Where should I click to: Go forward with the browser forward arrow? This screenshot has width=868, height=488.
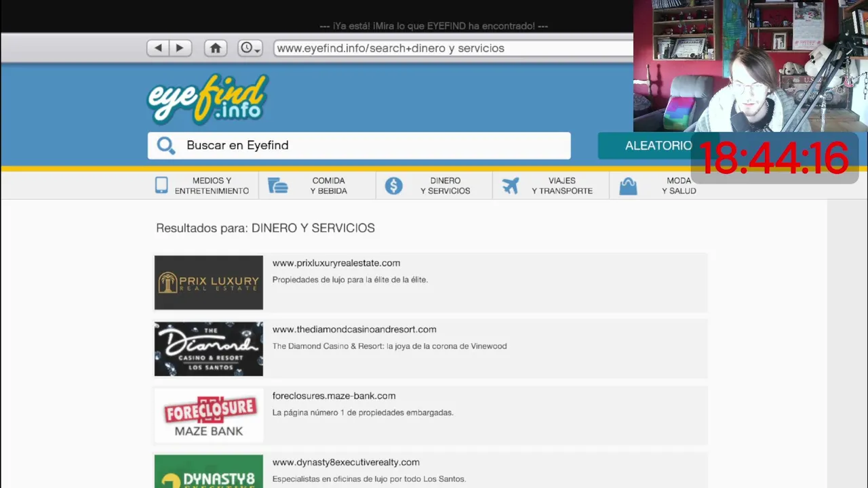coord(179,48)
